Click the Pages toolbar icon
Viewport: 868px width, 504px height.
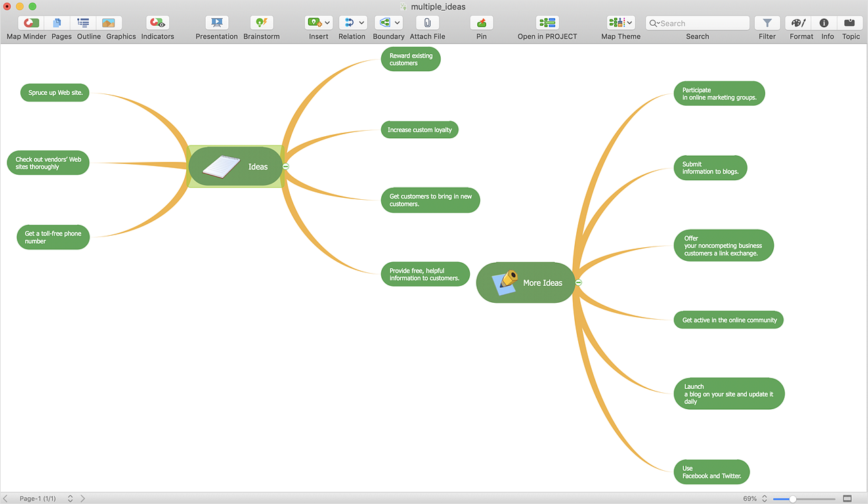[58, 23]
